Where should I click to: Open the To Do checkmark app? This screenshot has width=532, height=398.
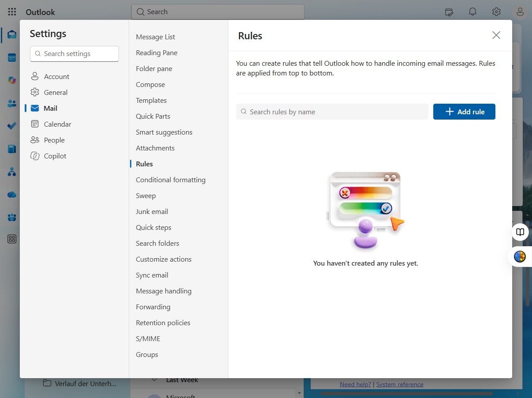(12, 126)
